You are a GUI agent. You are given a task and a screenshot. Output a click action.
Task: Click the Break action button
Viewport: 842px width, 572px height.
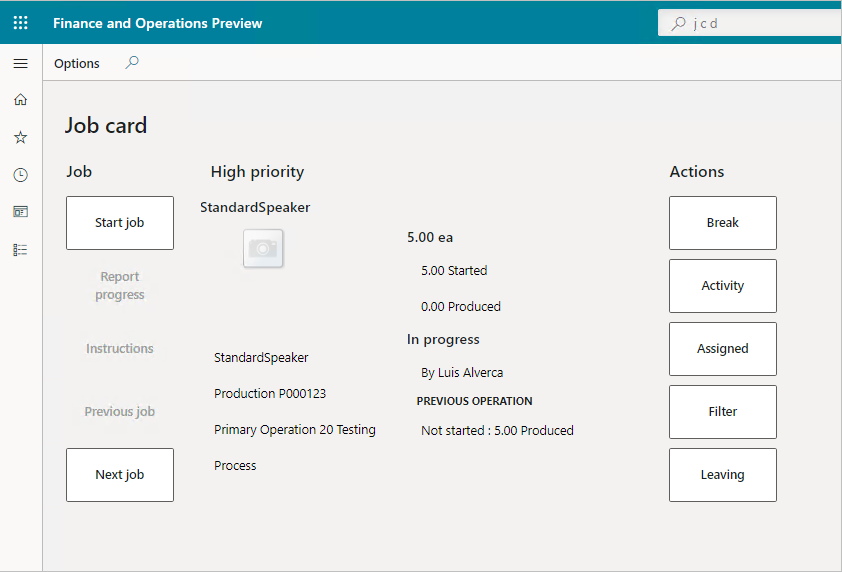pyautogui.click(x=723, y=223)
